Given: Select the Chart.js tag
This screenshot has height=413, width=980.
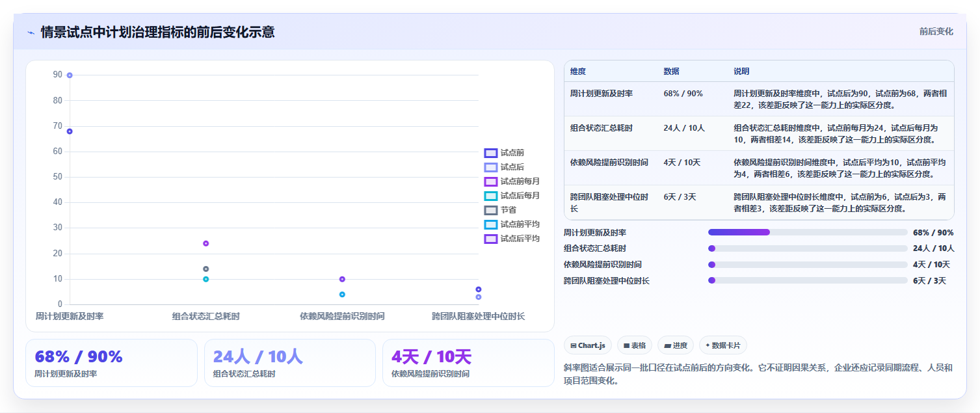Looking at the screenshot, I should [588, 345].
